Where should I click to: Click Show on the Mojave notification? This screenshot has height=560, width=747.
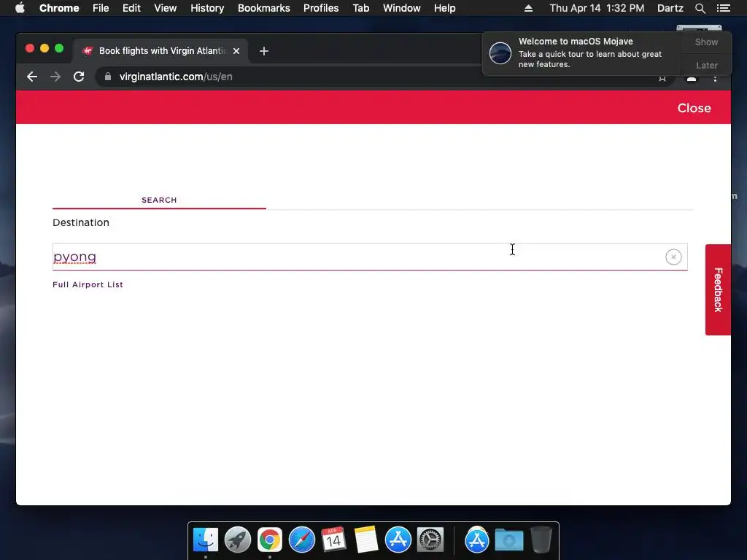coord(706,42)
